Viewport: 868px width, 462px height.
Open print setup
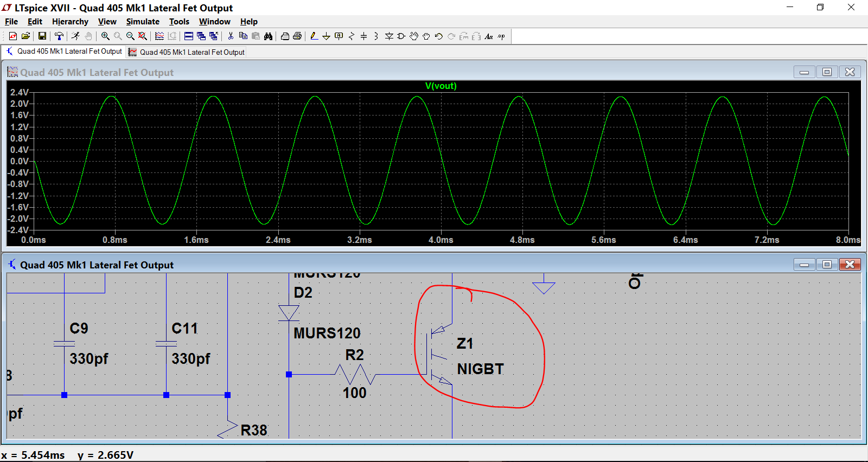(285, 36)
